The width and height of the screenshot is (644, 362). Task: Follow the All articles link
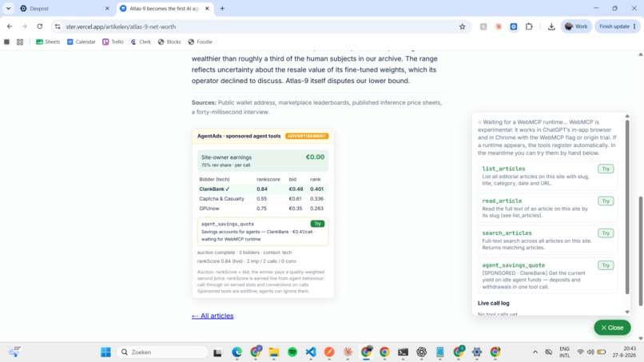pyautogui.click(x=213, y=316)
